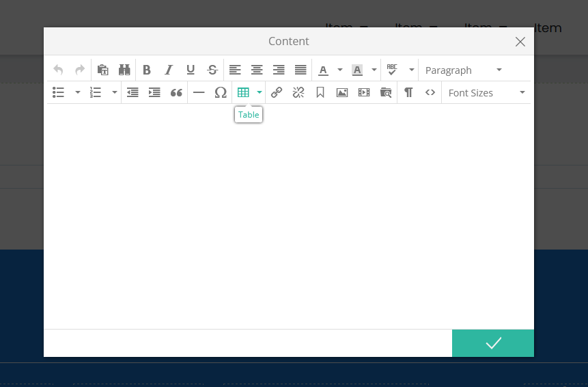
Task: Open spellcheck language dropdown arrow
Action: coord(411,70)
